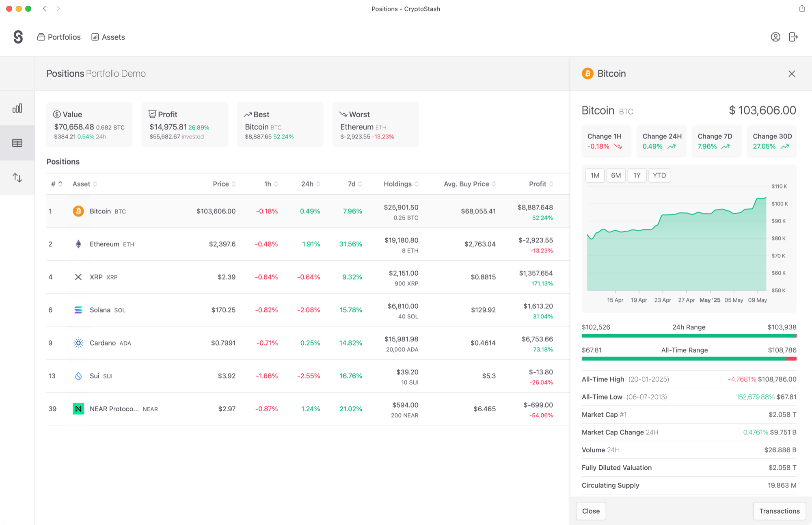This screenshot has width=812, height=525.
Task: Select the YTD chart range
Action: coord(659,175)
